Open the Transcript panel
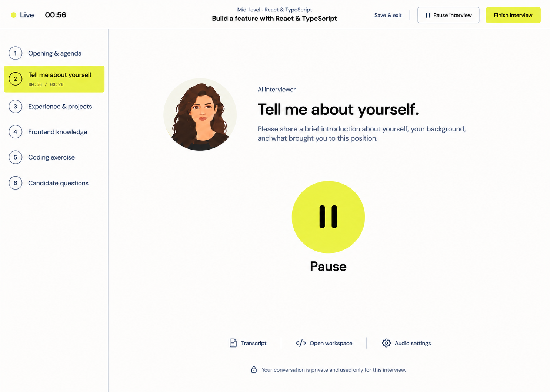 tap(248, 343)
